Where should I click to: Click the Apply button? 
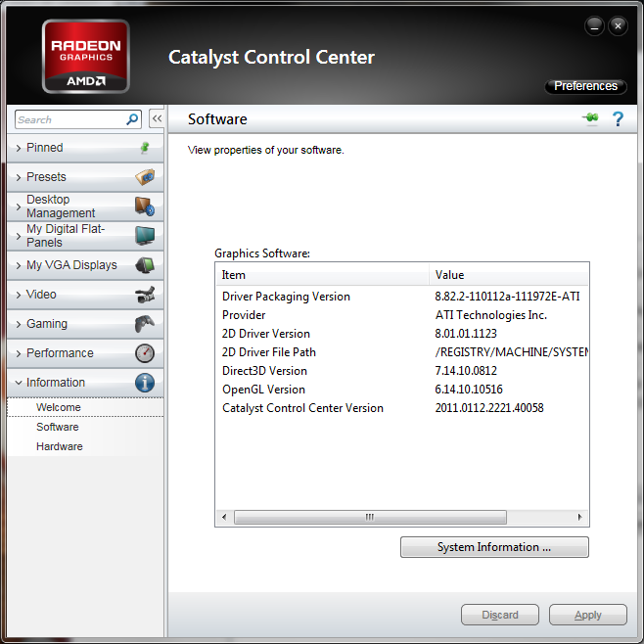588,615
